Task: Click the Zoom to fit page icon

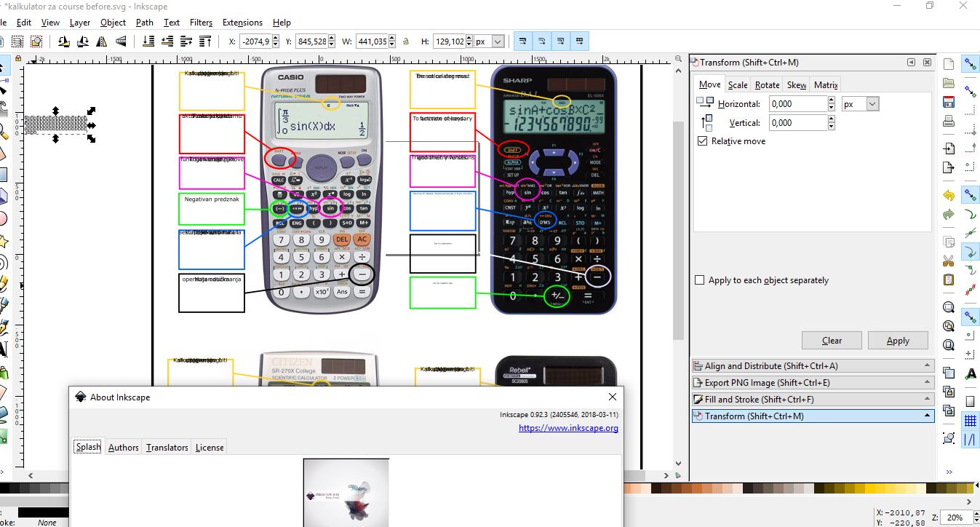Action: [x=948, y=345]
